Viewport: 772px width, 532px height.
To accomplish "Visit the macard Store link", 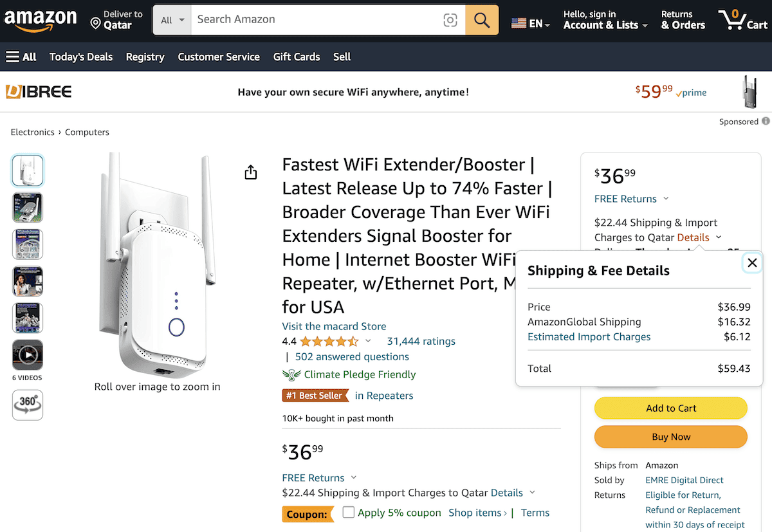I will (x=334, y=326).
